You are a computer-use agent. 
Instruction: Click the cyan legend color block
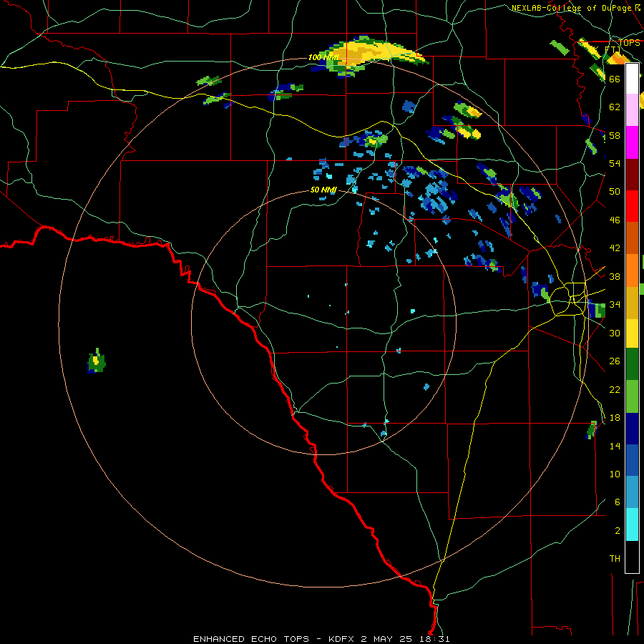(632, 525)
